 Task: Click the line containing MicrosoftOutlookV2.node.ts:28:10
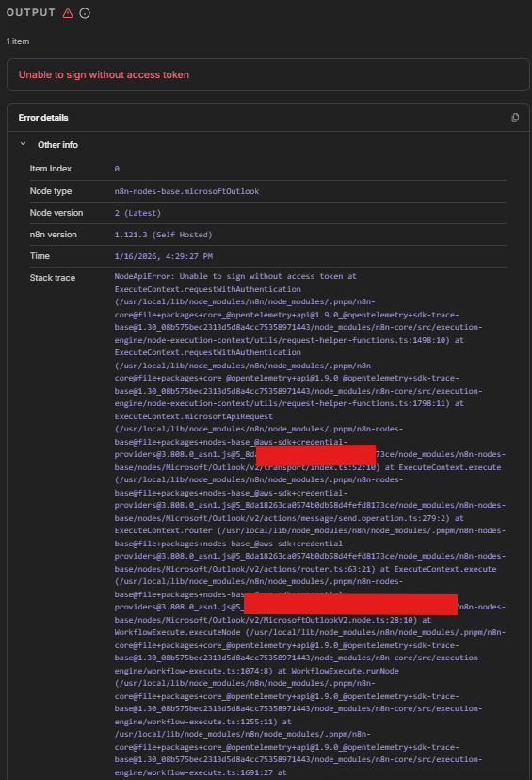point(273,620)
